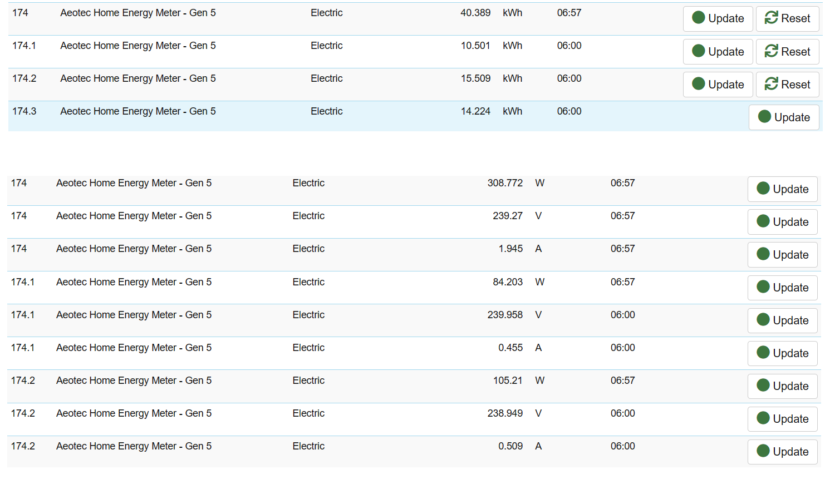The width and height of the screenshot is (825, 504).
Task: Select the highlighted 174.3 device name text
Action: (x=138, y=111)
